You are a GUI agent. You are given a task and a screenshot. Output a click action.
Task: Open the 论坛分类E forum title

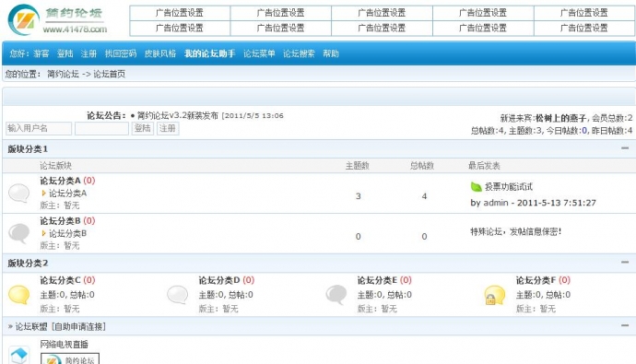click(377, 280)
